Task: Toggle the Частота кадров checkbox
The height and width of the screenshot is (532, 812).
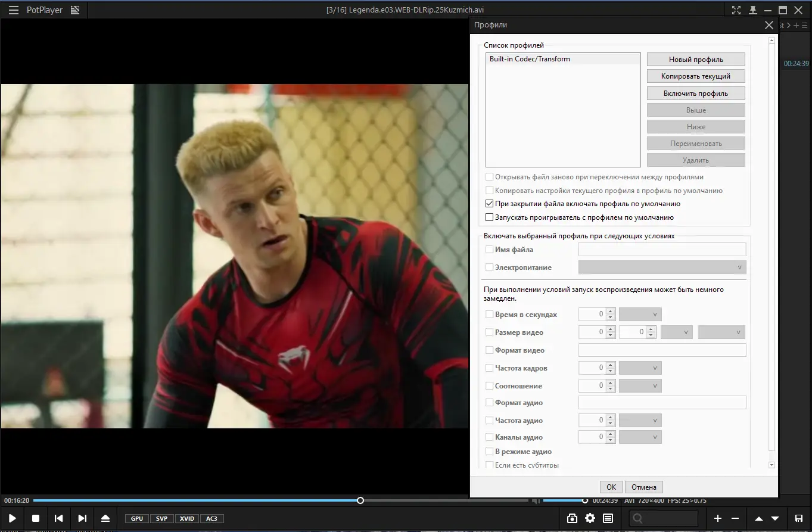Action: tap(490, 368)
